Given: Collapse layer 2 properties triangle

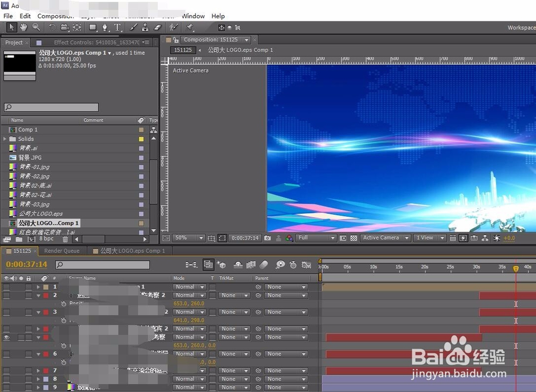Looking at the screenshot, I should tap(38, 296).
